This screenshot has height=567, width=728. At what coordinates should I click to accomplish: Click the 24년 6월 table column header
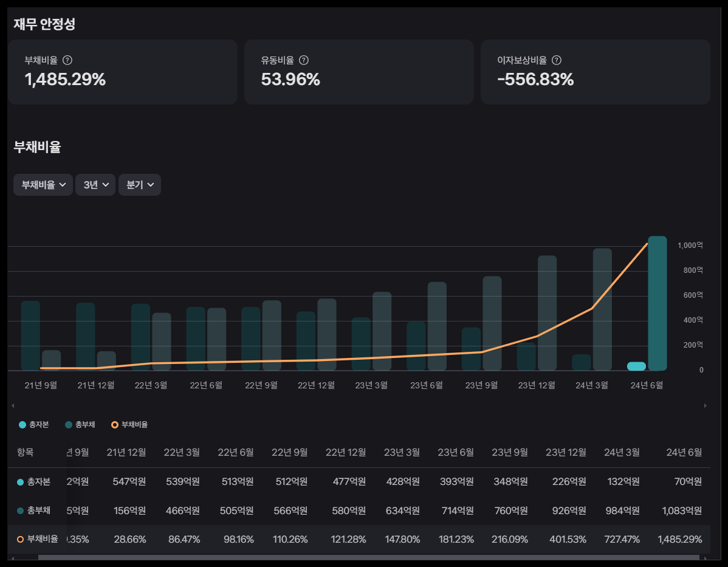(684, 452)
